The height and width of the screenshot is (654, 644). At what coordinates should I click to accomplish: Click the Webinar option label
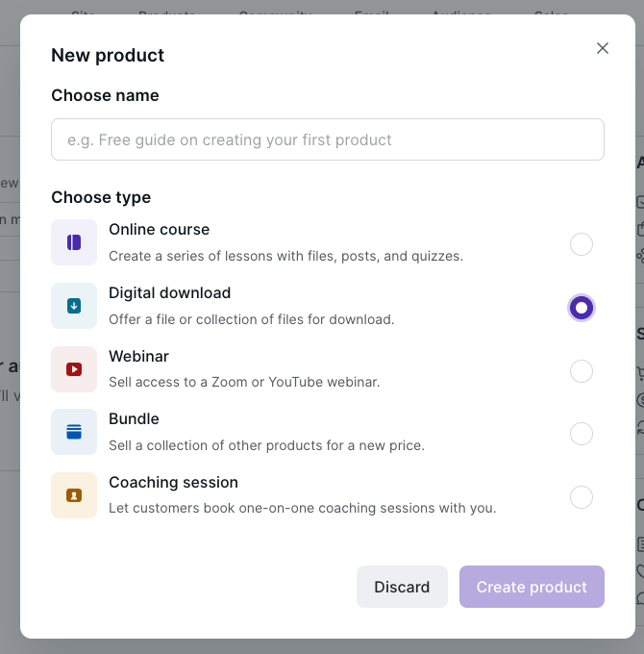tap(138, 357)
